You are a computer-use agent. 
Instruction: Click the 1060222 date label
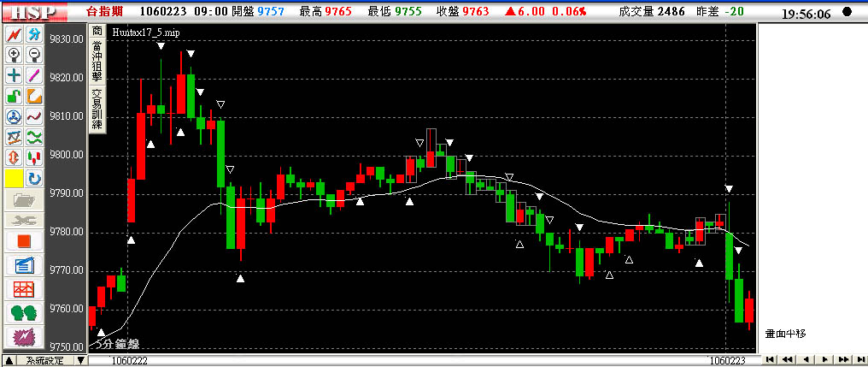point(130,361)
